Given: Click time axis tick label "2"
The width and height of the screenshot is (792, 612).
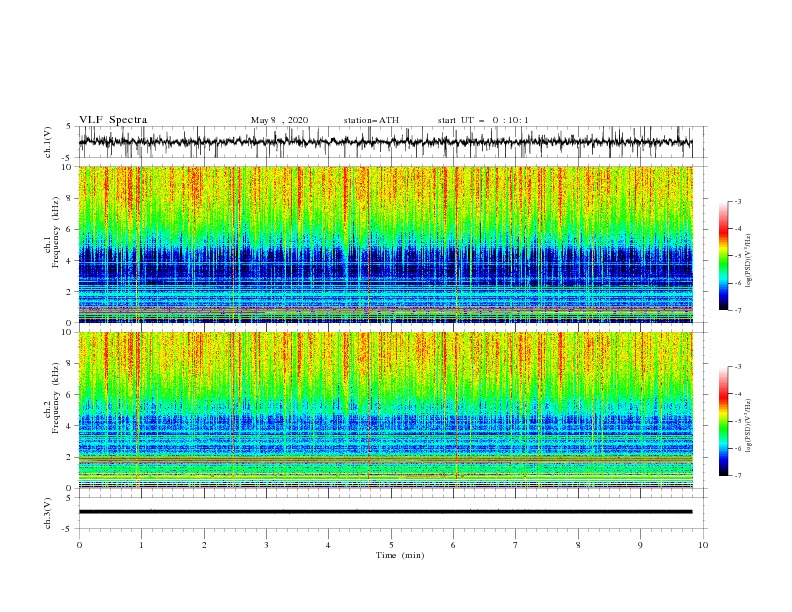Looking at the screenshot, I should [204, 545].
